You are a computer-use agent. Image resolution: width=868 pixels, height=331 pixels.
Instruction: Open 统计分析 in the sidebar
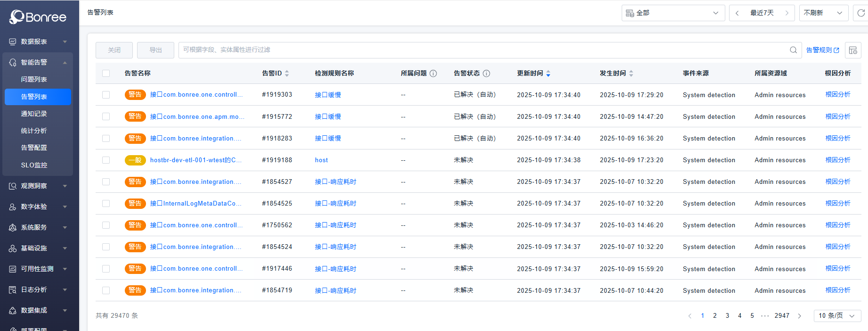(x=34, y=131)
